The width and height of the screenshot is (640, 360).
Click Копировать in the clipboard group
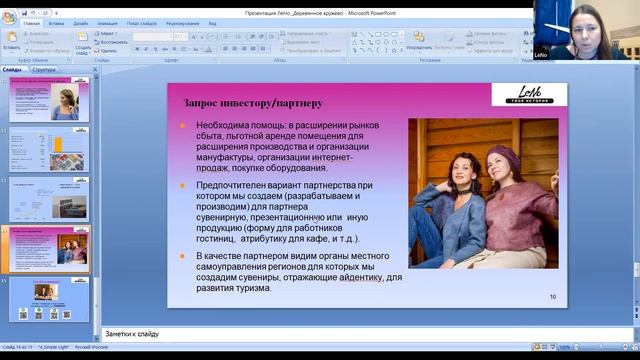(38, 42)
